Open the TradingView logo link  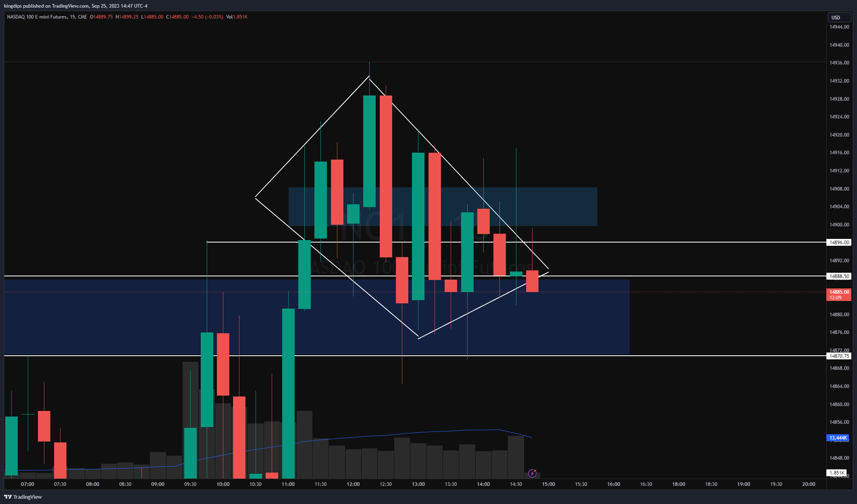(x=23, y=497)
